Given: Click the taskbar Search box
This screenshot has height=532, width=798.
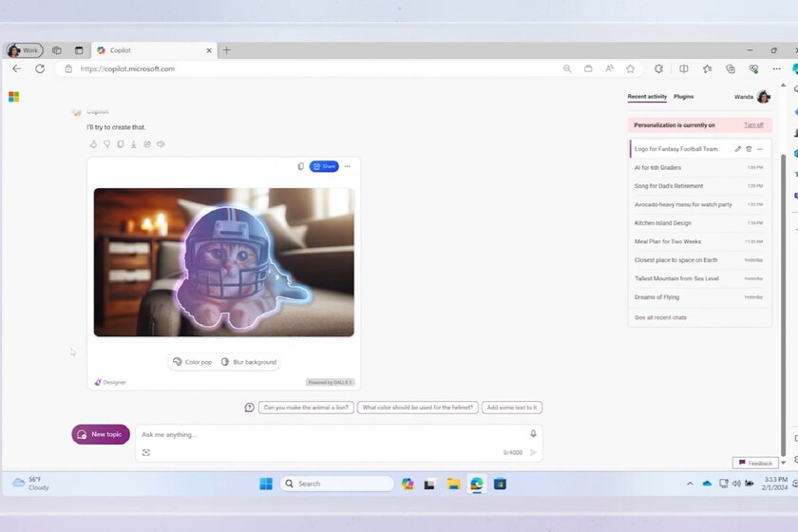Looking at the screenshot, I should click(x=337, y=484).
